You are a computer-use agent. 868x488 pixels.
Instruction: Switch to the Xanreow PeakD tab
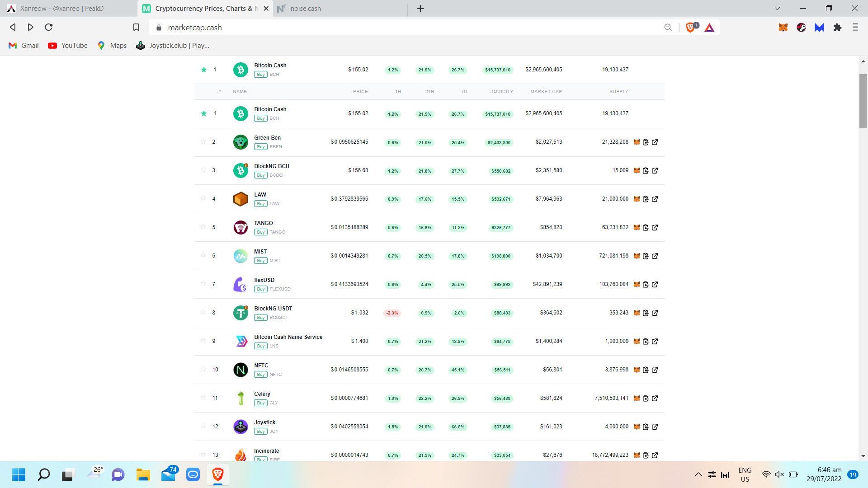[68, 9]
